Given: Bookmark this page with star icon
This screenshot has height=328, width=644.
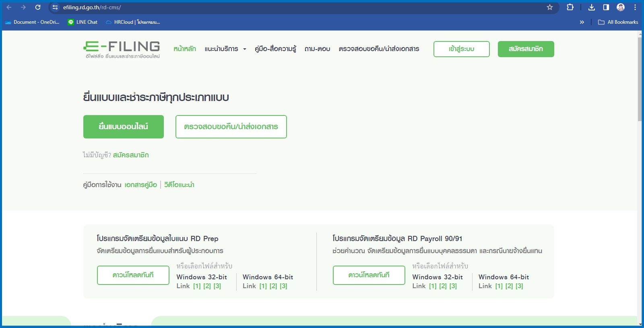Looking at the screenshot, I should [x=550, y=7].
